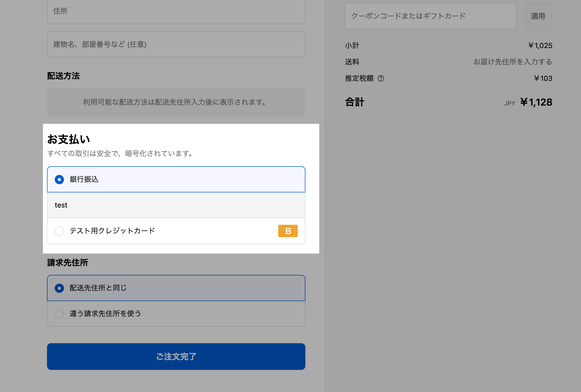Focus the coupon code or gift card field

430,16
